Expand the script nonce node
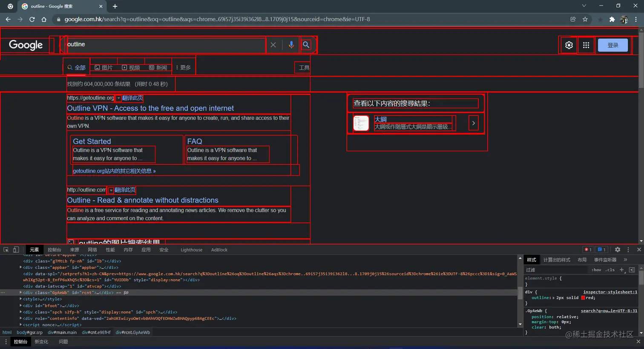 click(x=21, y=325)
